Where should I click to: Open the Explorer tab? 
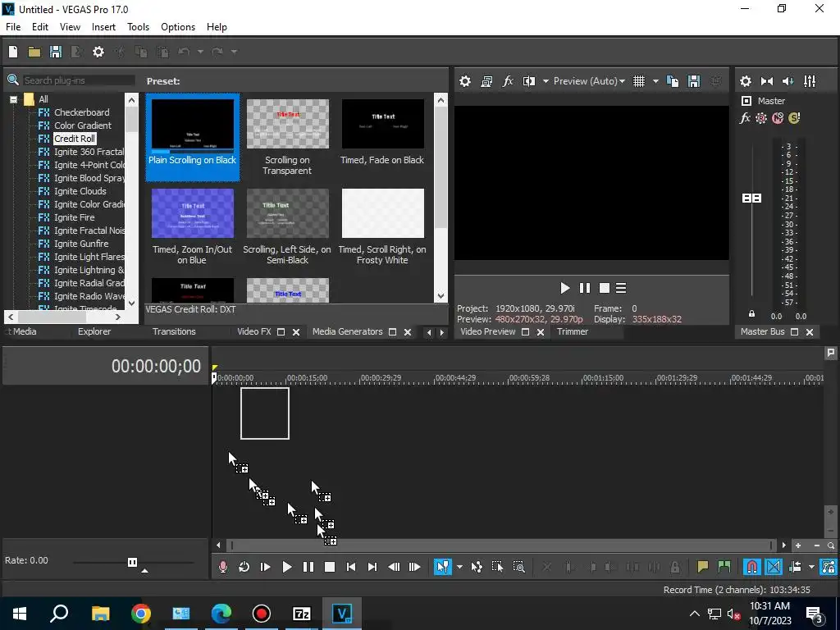point(94,331)
